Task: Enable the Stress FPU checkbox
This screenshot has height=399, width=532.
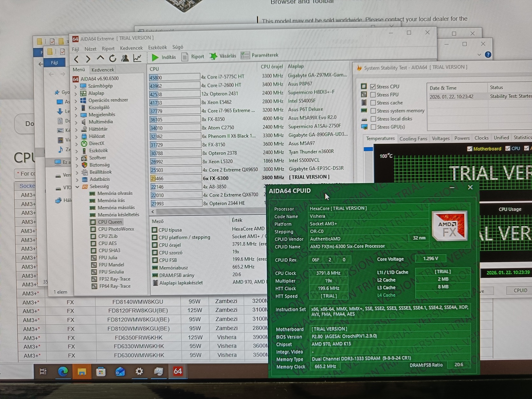Action: (373, 95)
